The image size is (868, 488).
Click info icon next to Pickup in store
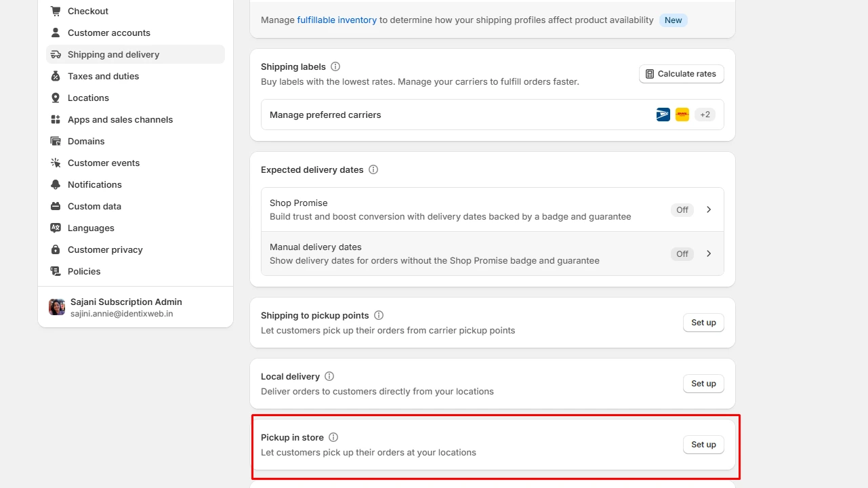(333, 437)
